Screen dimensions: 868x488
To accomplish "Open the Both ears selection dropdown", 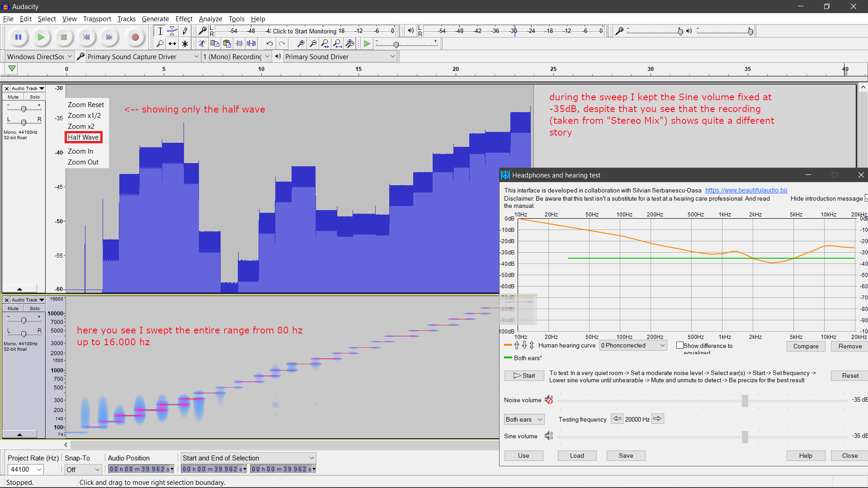I will [524, 419].
